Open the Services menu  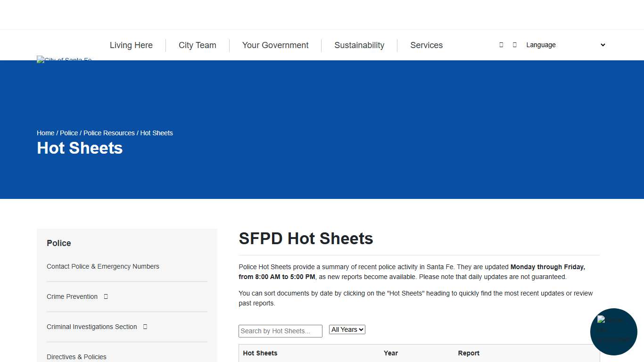426,45
